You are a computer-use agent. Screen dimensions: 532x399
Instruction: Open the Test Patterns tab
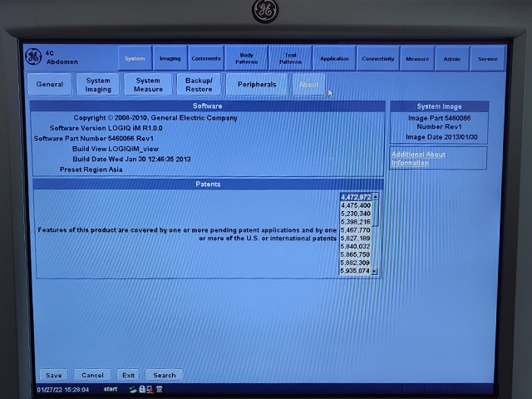(290, 58)
